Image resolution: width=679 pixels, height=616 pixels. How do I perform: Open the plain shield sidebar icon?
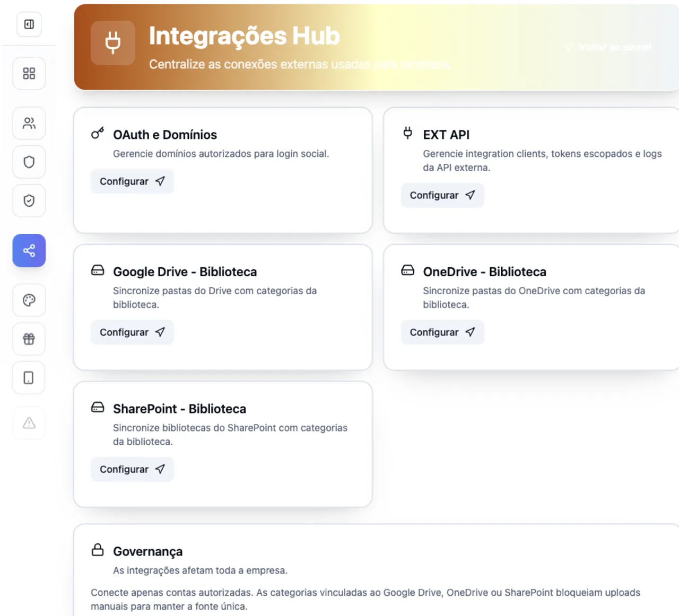coord(29,162)
